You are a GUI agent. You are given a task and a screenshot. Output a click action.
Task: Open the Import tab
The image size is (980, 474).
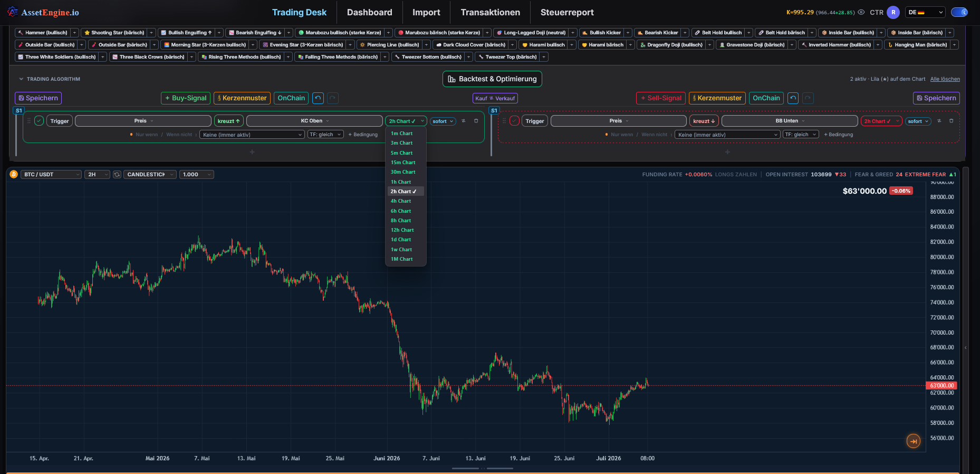[x=426, y=12]
